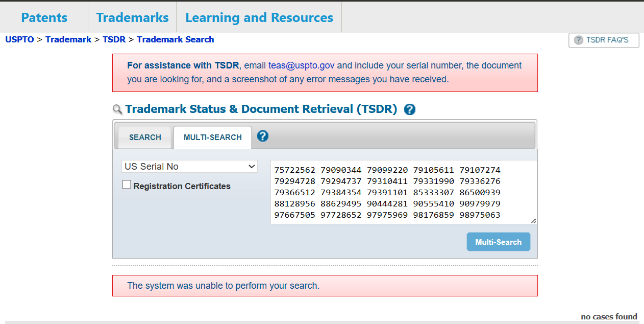Open the Learning and Resources menu
Image resolution: width=644 pixels, height=324 pixels.
259,17
